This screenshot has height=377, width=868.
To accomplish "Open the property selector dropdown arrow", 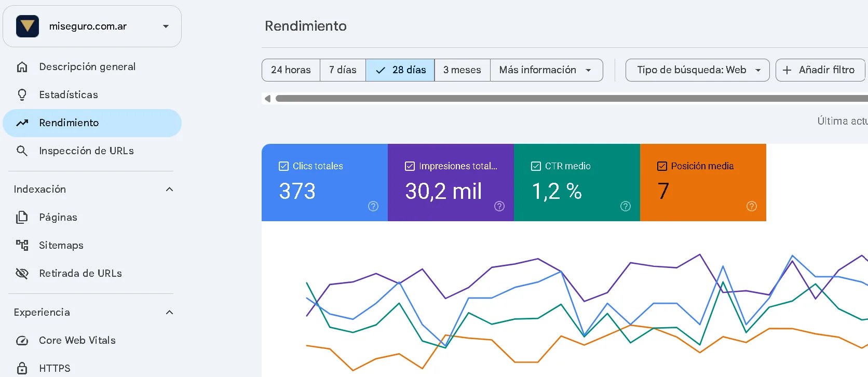I will click(x=166, y=26).
